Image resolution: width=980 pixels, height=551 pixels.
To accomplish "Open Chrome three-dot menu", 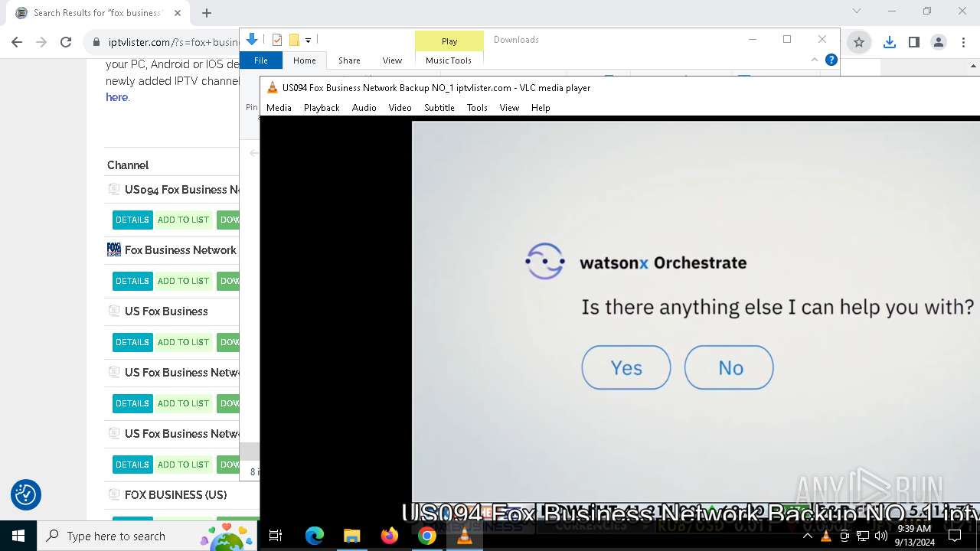I will (x=962, y=42).
